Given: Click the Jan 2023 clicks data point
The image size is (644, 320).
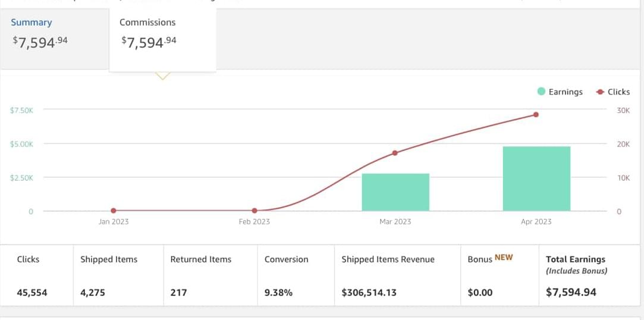Looking at the screenshot, I should coord(114,211).
